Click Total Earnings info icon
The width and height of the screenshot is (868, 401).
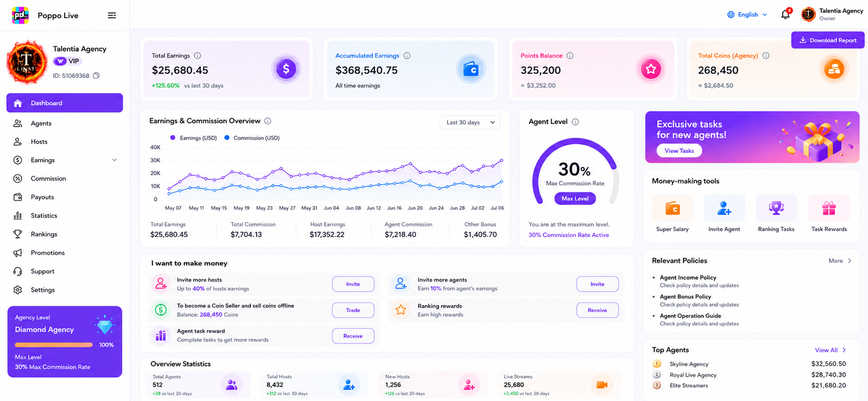197,55
